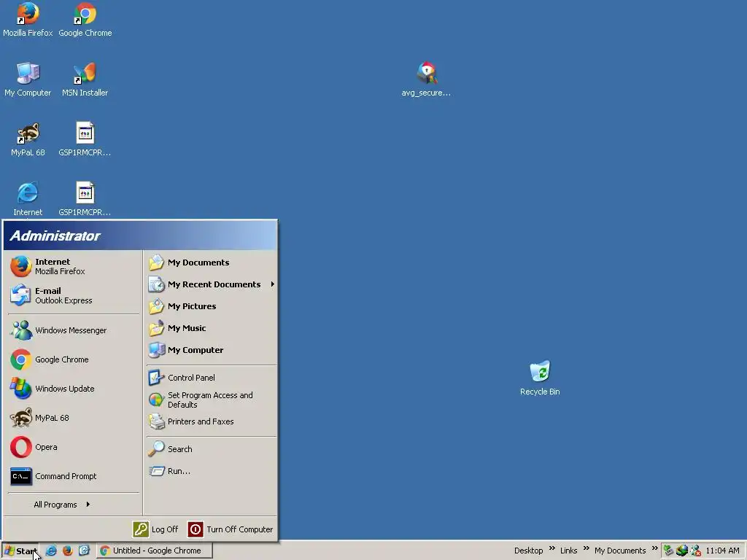
Task: Open Google Chrome desktop shortcut
Action: [x=85, y=20]
